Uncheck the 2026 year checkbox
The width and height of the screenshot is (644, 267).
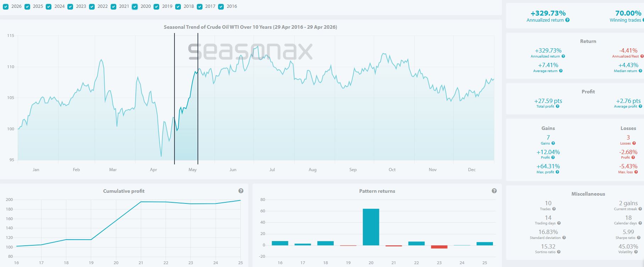[6, 6]
